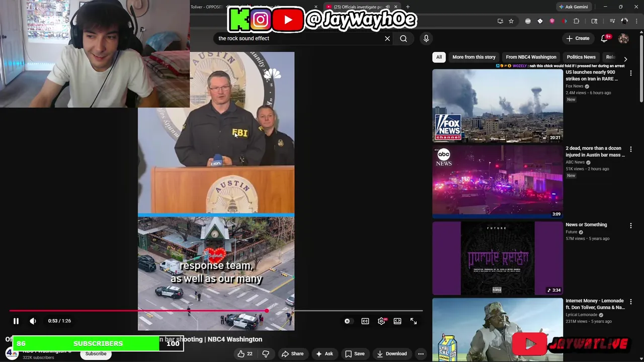Click the YouTube search magnifier button
Viewport: 644px width, 362px height.
tap(404, 38)
